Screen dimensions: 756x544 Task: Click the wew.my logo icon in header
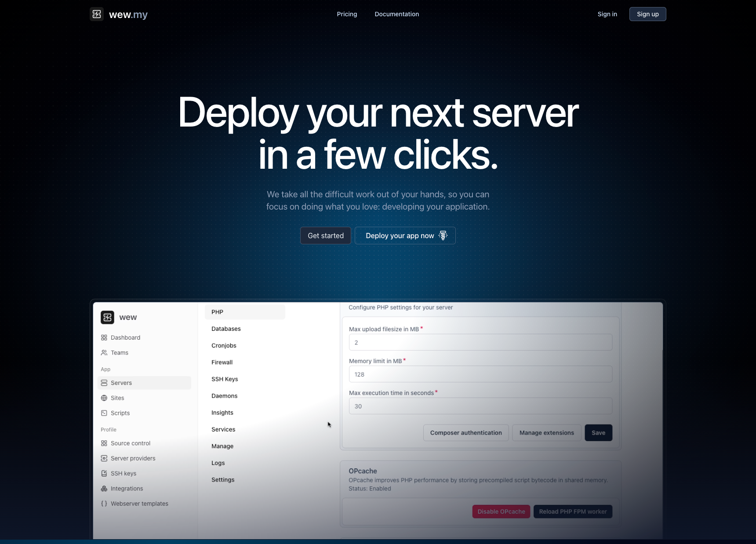point(97,14)
